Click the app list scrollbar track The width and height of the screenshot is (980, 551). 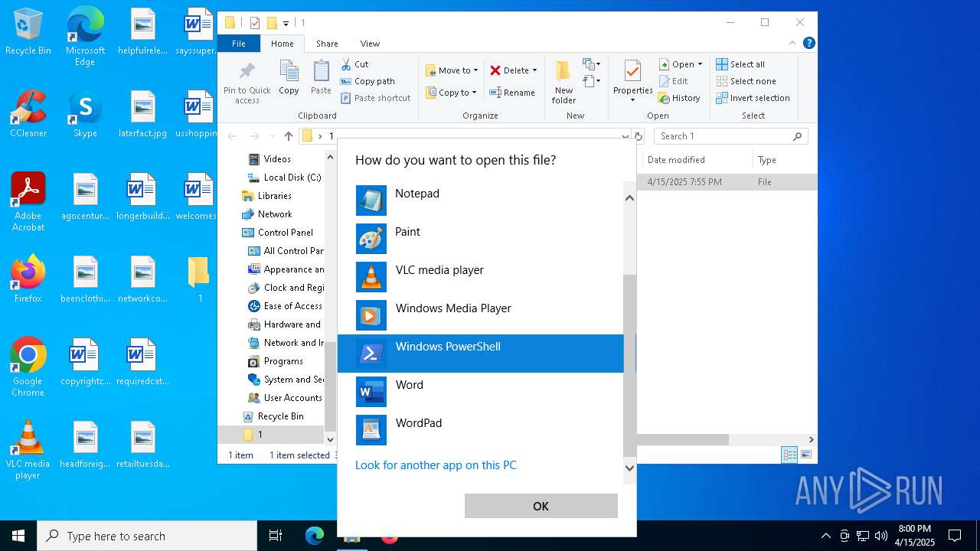(629, 240)
